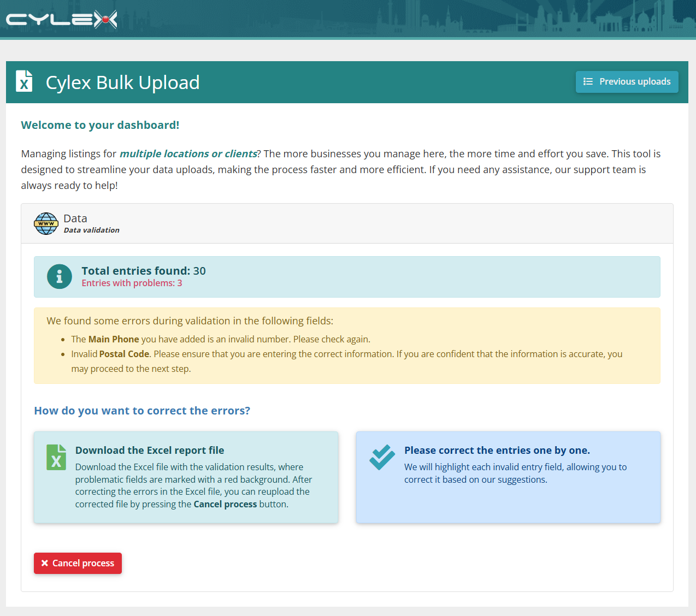The height and width of the screenshot is (616, 696).
Task: Click 'We found some errors during validation' message
Action: 190,321
